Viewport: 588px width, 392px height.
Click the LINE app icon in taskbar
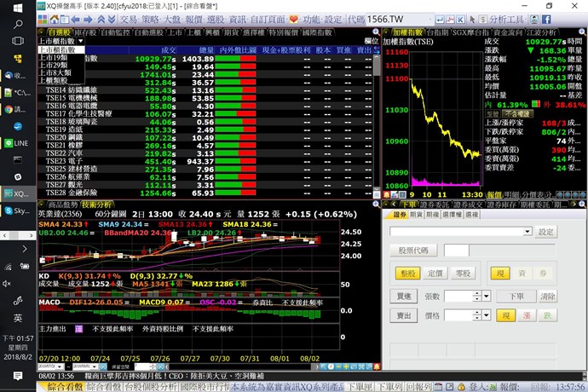point(15,143)
